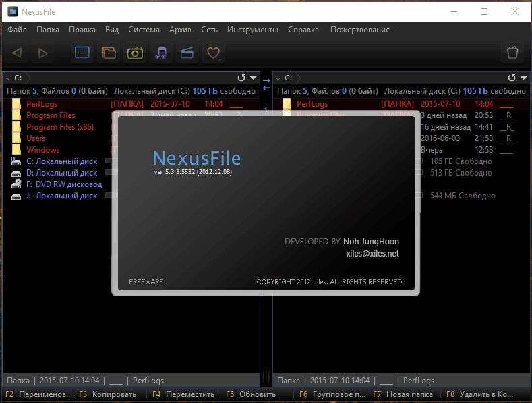Click the panel splitter grip at bottom center
This screenshot has width=532, height=403.
coord(266,377)
